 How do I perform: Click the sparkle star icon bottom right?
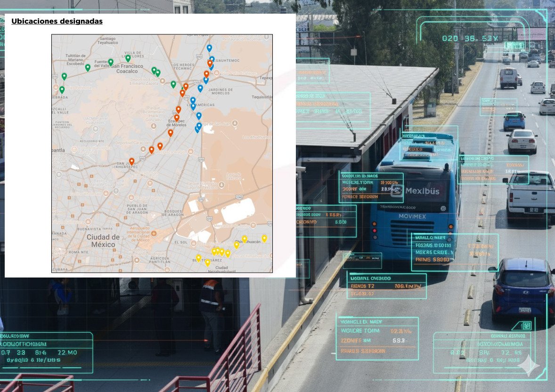click(528, 366)
